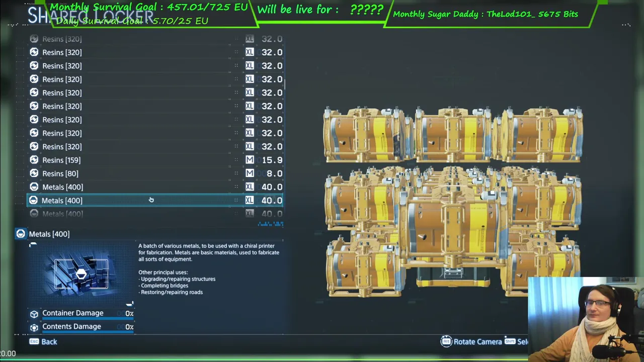Click the Container Damage cube icon
This screenshot has height=362, width=644.
[x=34, y=313]
